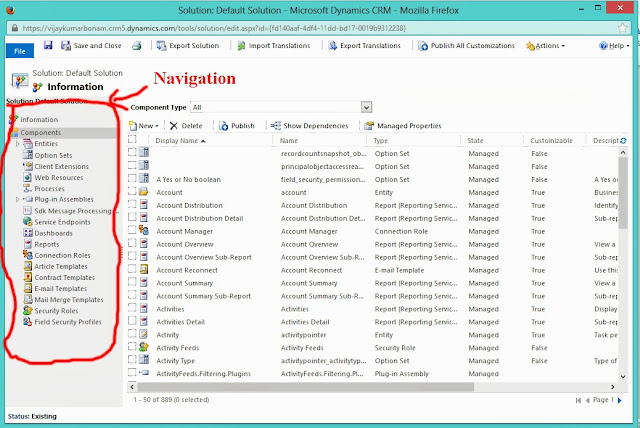Select Client Extensions in sidebar
This screenshot has width=640, height=428.
(61, 166)
